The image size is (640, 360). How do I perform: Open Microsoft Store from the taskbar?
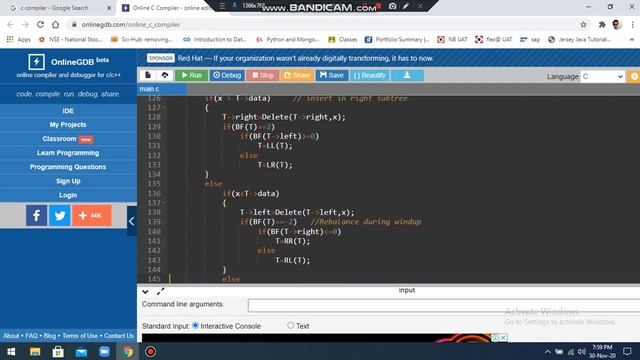[58, 351]
